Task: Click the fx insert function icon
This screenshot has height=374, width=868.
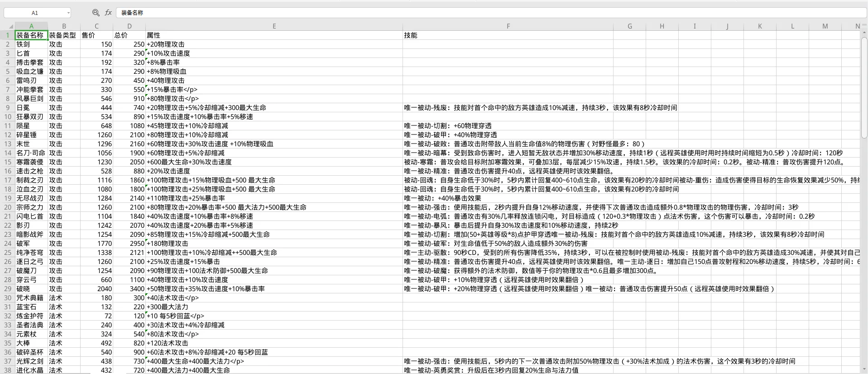Action: tap(108, 13)
